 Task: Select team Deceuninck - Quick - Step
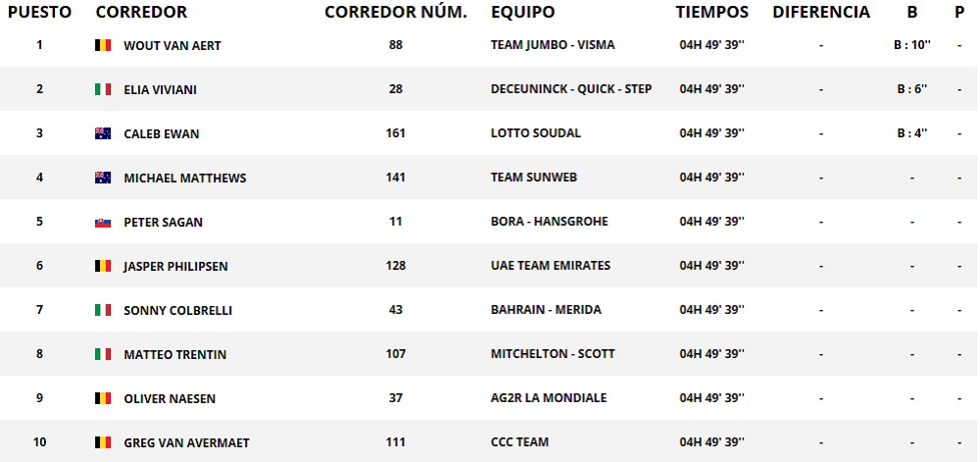click(x=570, y=89)
